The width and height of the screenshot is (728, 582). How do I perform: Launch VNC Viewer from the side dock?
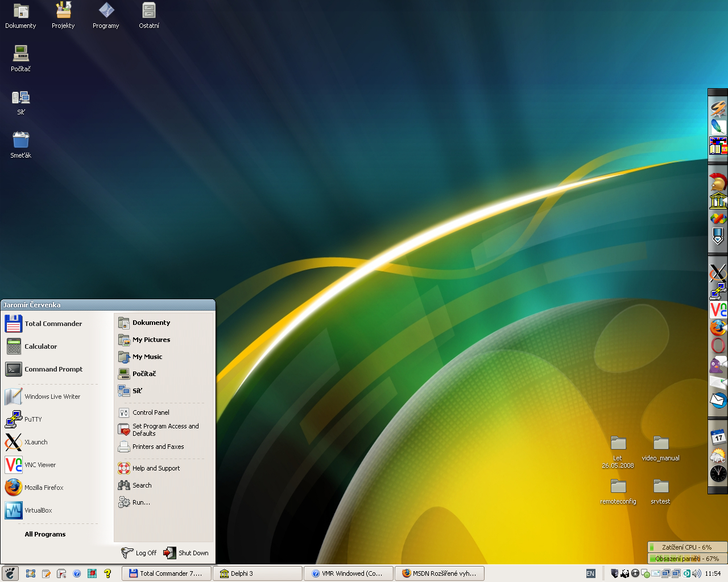point(718,309)
